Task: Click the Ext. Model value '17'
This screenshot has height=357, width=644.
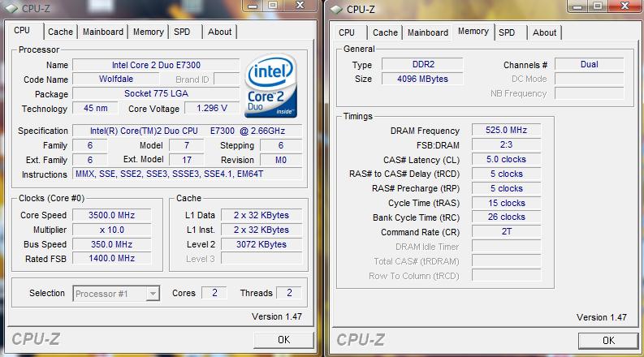Action: pyautogui.click(x=187, y=160)
